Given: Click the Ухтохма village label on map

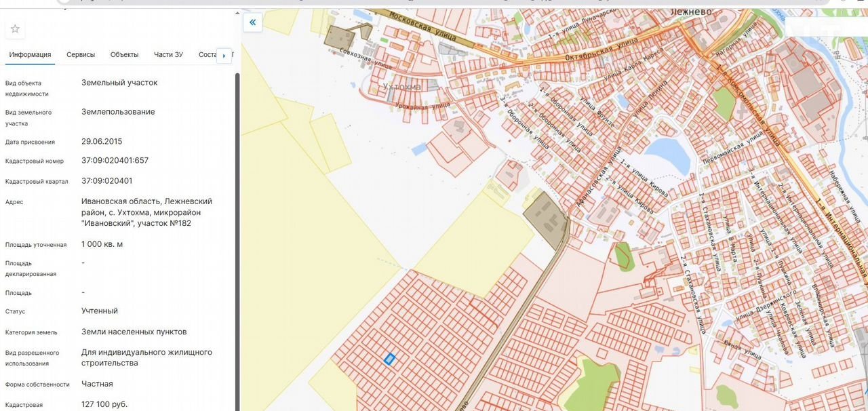Looking at the screenshot, I should coord(401,87).
